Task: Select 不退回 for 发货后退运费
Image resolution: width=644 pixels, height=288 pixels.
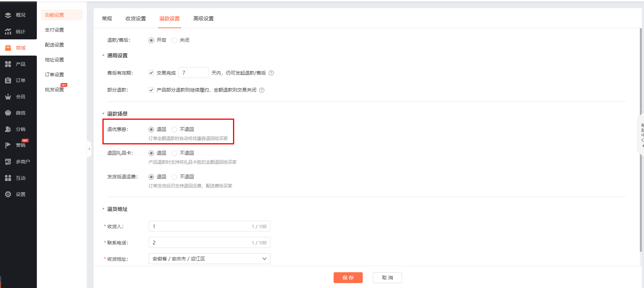Action: 174,177
